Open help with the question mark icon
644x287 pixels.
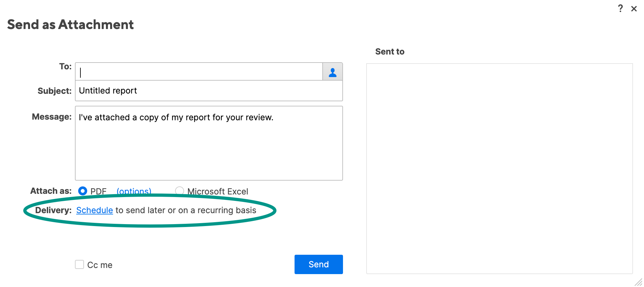pos(620,8)
